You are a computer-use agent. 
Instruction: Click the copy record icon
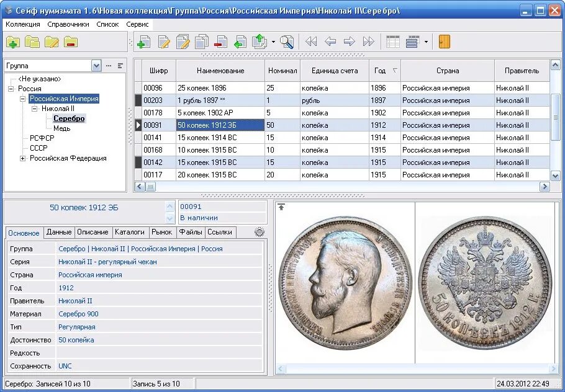tap(202, 42)
